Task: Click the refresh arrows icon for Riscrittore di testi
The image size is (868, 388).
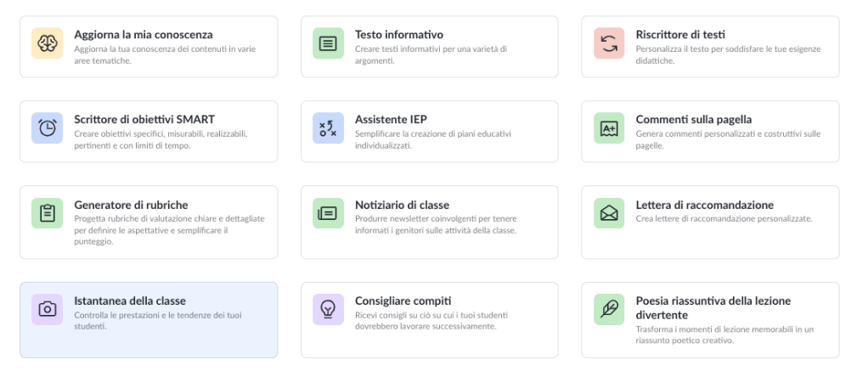Action: click(x=609, y=43)
